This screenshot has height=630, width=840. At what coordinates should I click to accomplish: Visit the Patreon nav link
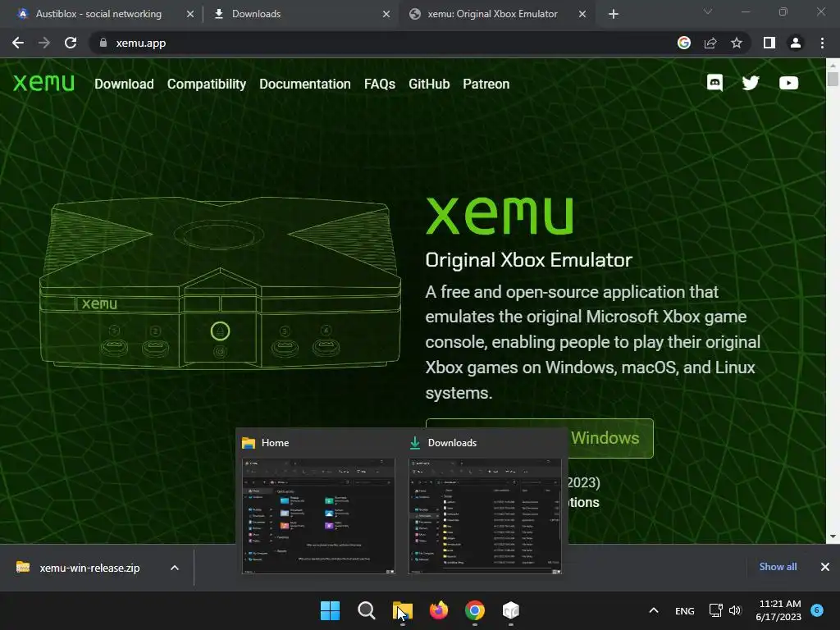pyautogui.click(x=486, y=84)
